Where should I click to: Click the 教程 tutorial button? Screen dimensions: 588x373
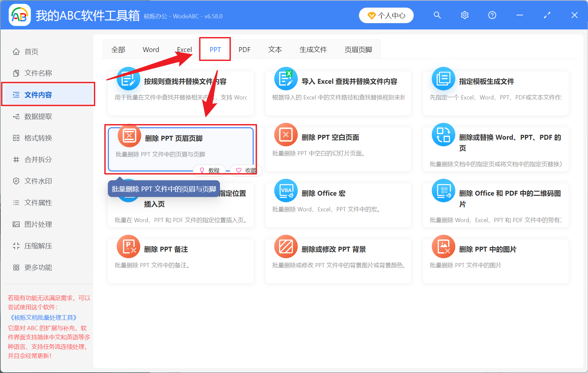[210, 170]
